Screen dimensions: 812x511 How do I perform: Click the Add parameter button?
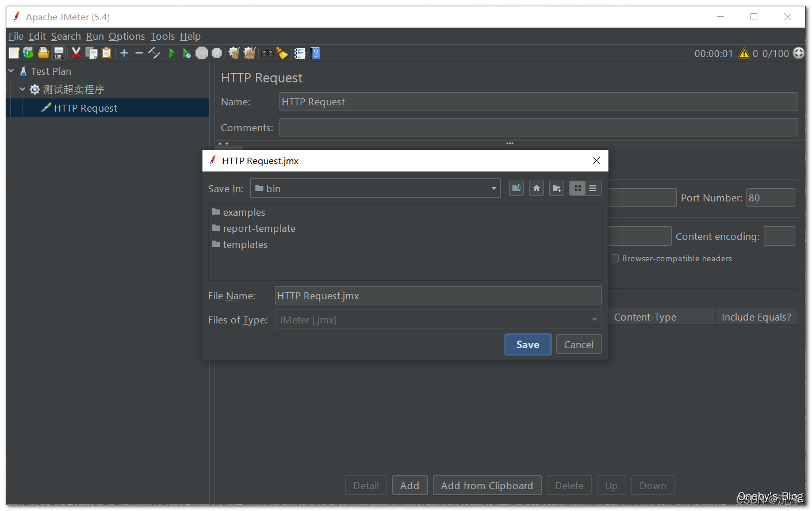(x=409, y=486)
